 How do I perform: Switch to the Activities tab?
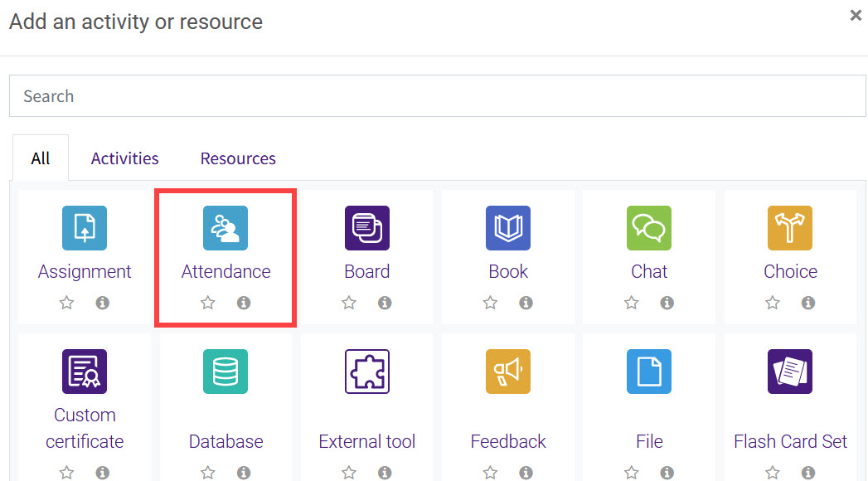(124, 158)
